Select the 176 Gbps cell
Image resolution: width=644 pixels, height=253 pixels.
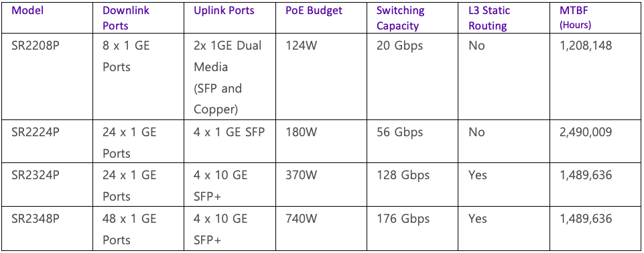pos(403,219)
